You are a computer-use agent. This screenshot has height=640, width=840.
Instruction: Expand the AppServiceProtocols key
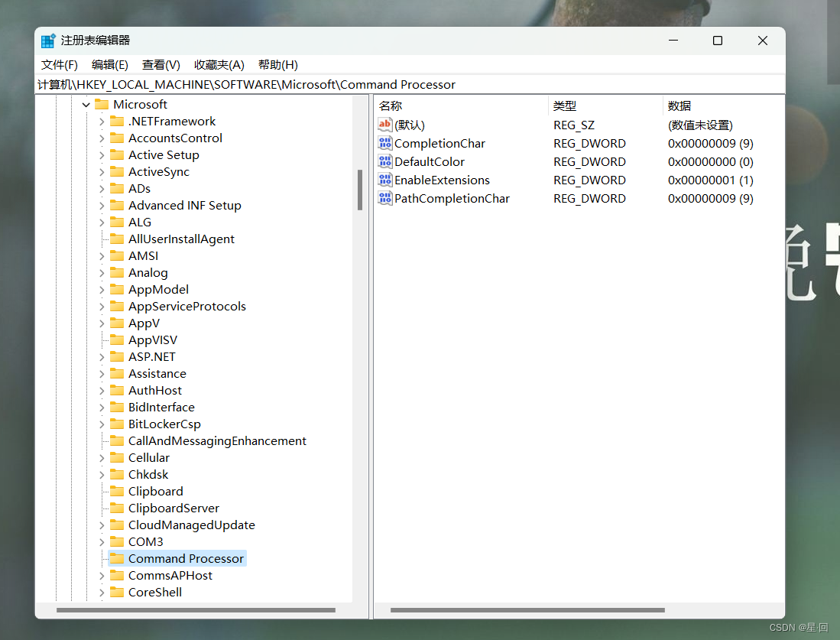pyautogui.click(x=102, y=307)
